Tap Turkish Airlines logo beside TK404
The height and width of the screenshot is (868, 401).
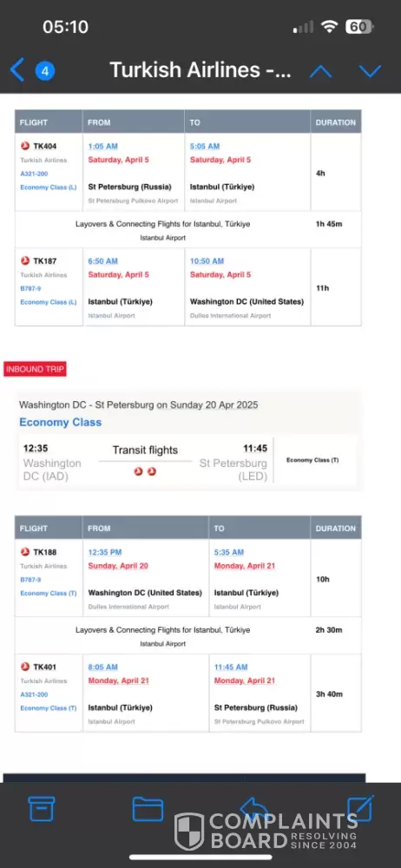[25, 146]
